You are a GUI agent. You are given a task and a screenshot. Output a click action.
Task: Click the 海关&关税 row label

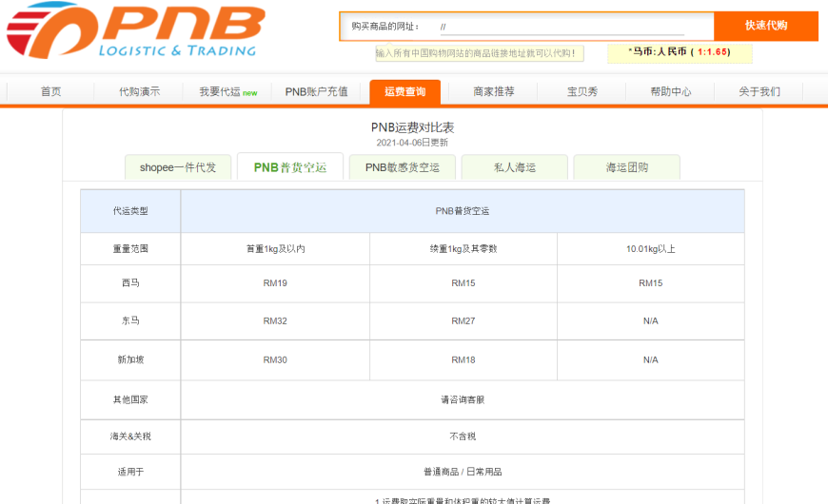130,436
